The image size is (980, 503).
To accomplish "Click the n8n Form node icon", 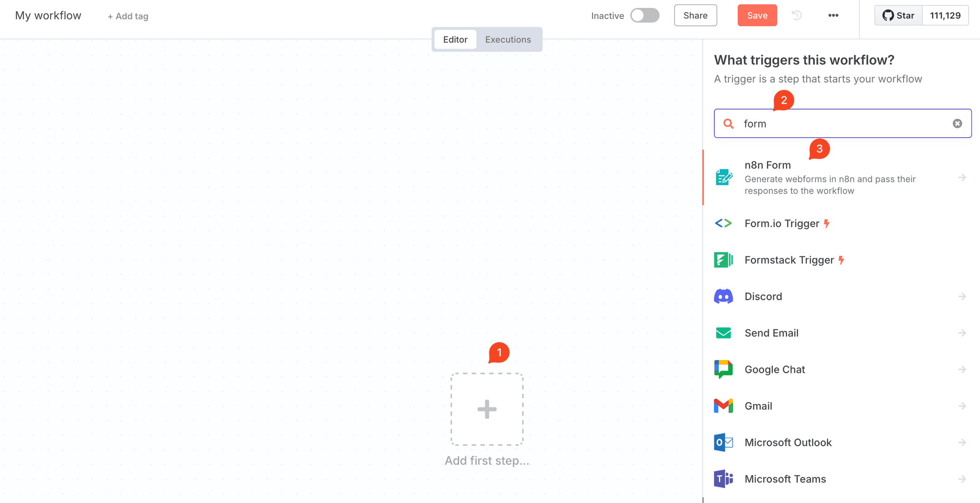I will [x=724, y=177].
